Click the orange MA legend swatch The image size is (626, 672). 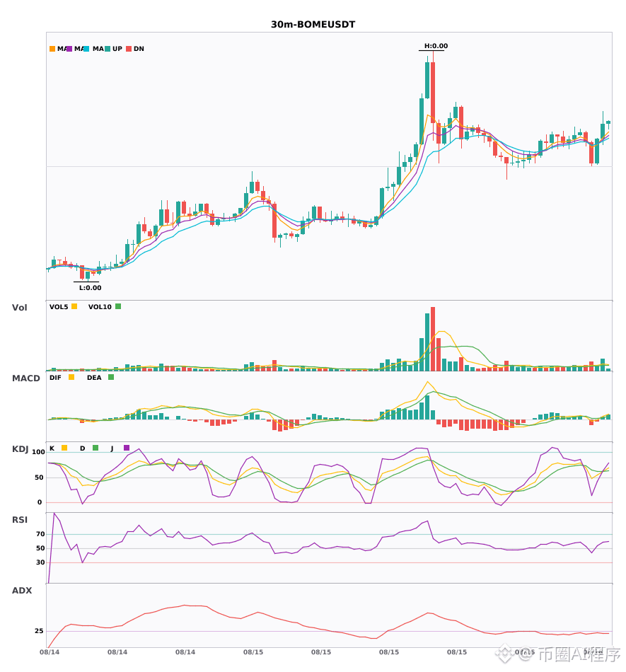52,49
